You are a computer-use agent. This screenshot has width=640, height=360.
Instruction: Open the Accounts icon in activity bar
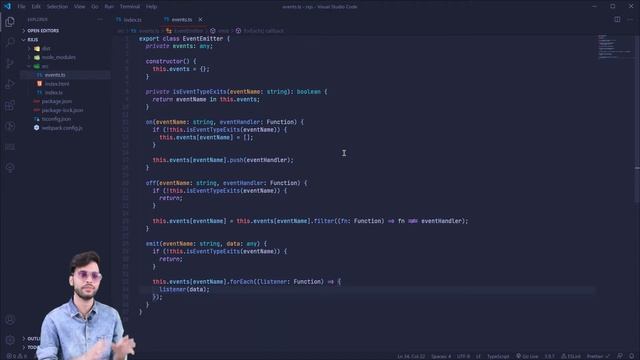tap(10, 319)
